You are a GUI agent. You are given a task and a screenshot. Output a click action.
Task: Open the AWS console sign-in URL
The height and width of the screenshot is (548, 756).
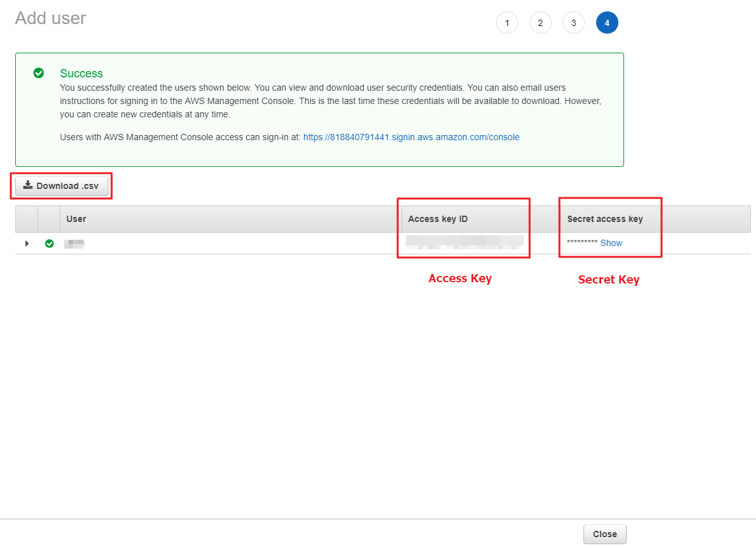pyautogui.click(x=411, y=137)
